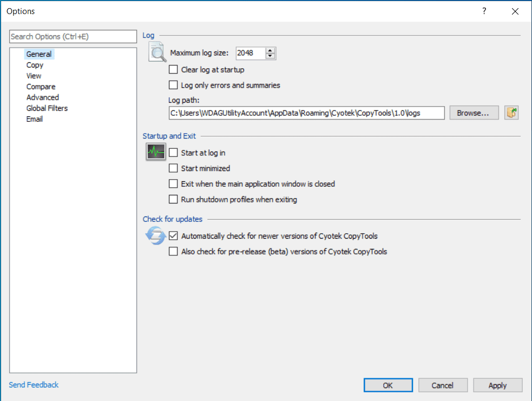Increase maximum log size with up arrow

(x=271, y=50)
